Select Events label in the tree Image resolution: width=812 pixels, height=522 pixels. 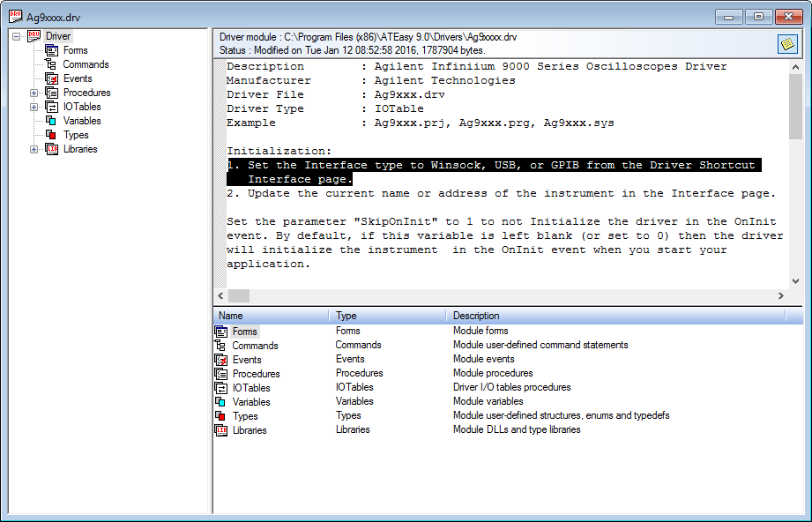point(78,78)
